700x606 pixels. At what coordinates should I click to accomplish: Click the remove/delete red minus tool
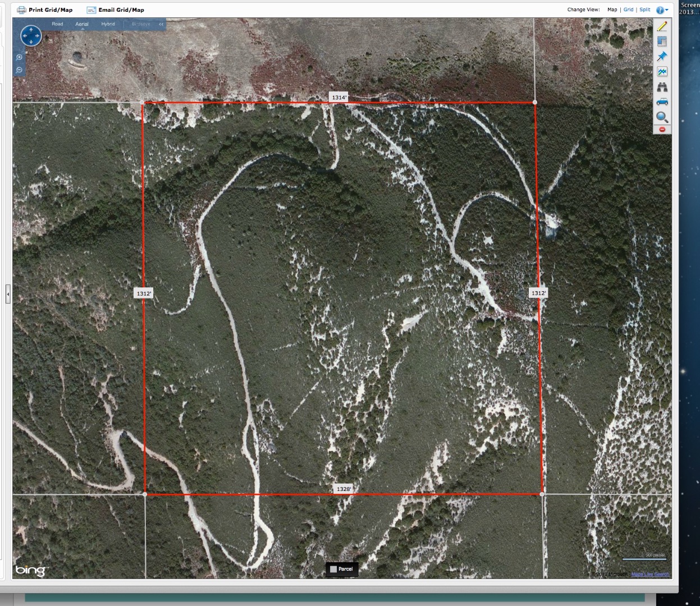(662, 130)
